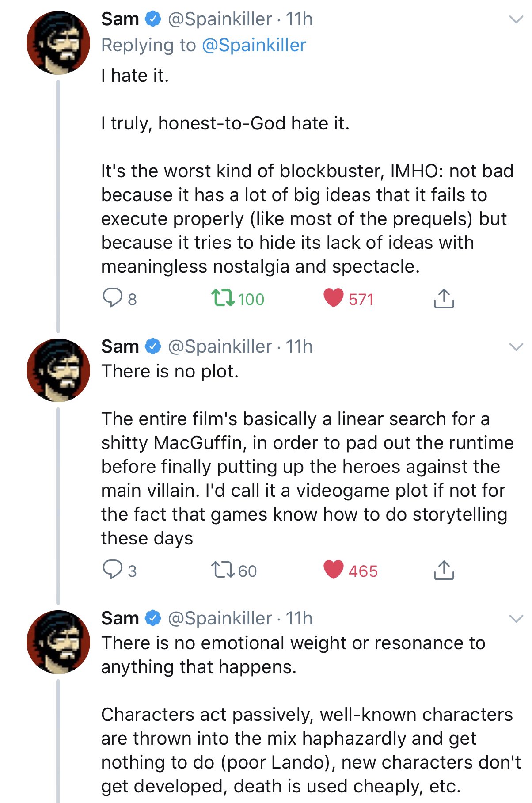Open the blue @Spainkiller reply mention link

click(254, 45)
